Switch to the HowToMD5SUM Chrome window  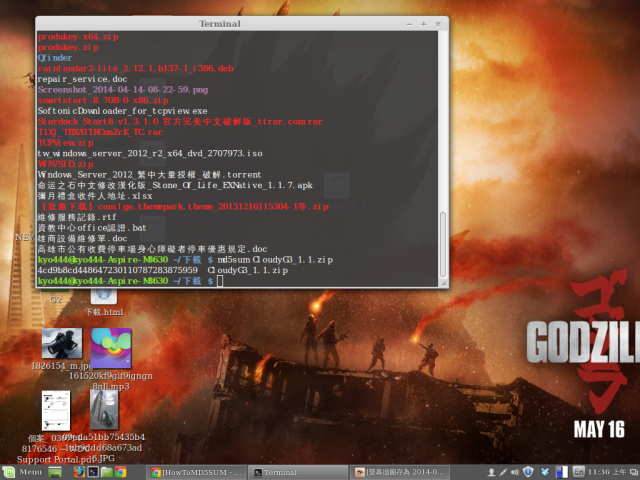click(197, 472)
